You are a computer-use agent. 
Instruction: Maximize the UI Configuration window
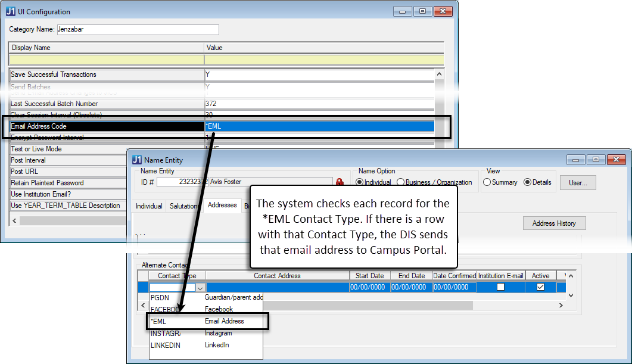[x=422, y=11]
